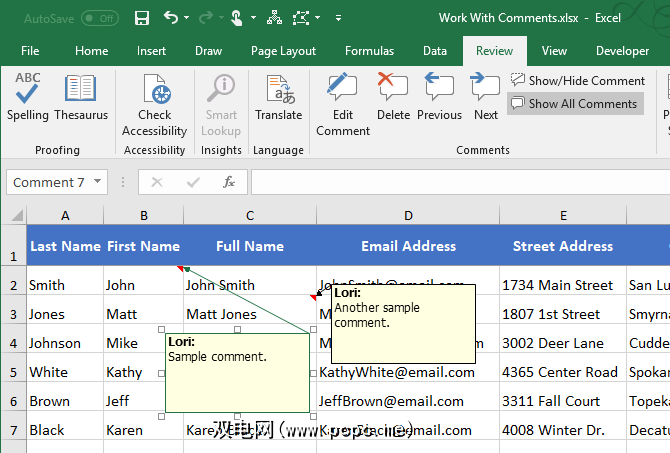Viewport: 670px width, 453px height.
Task: Toggle Show All Comments
Action: coord(574,103)
